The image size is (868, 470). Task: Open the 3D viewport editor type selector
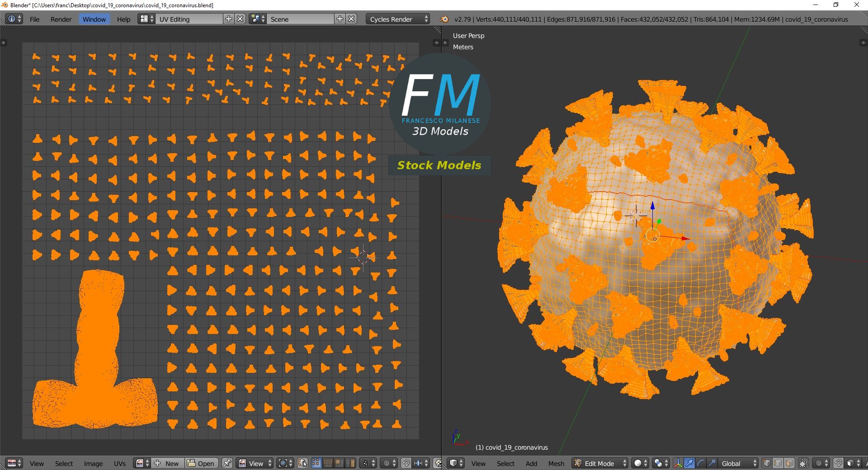(456, 463)
